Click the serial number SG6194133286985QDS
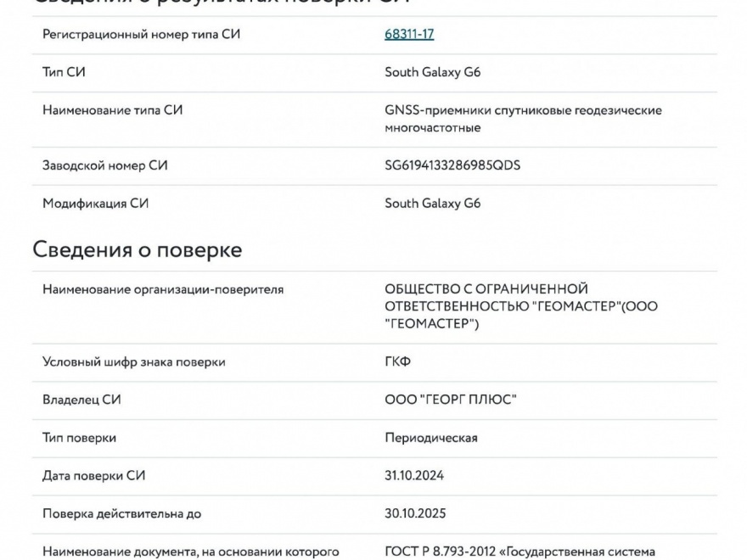747x560 pixels. point(452,165)
